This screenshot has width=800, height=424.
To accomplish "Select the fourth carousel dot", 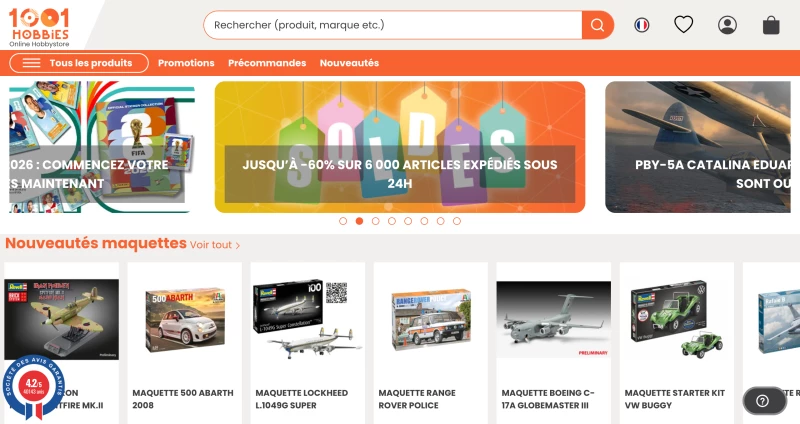I will coord(392,221).
